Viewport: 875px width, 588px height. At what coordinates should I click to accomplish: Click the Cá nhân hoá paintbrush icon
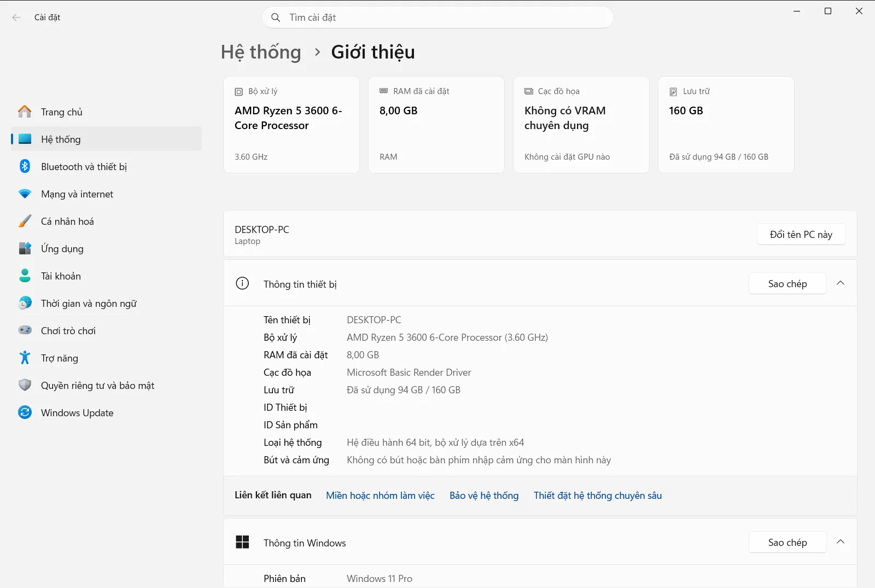click(x=25, y=221)
